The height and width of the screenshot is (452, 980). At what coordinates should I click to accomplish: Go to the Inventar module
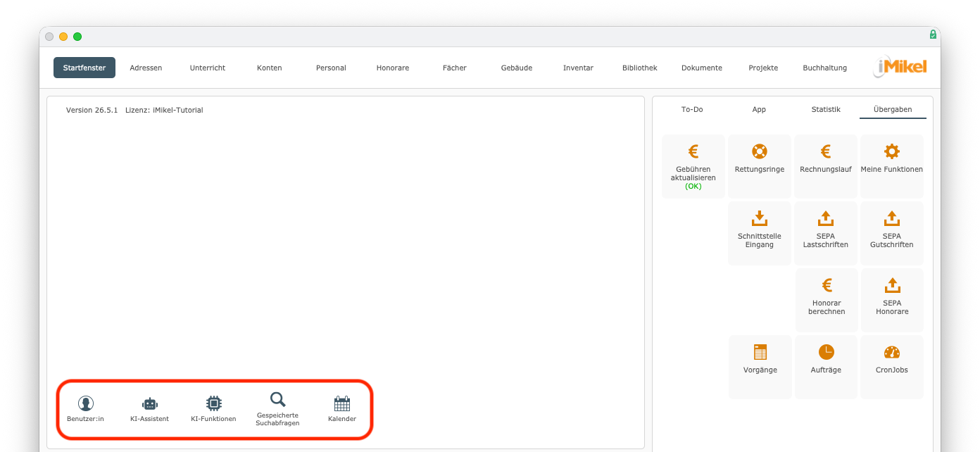coord(578,68)
